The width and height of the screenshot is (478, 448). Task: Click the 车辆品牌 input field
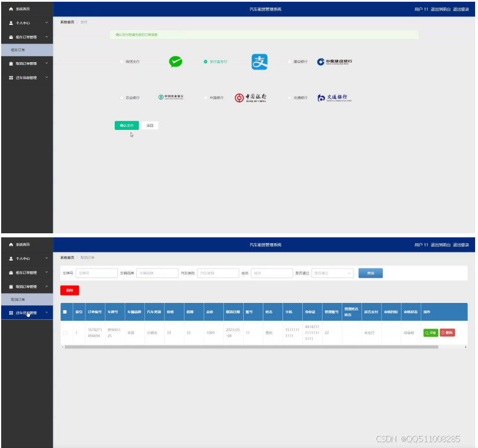tap(157, 273)
